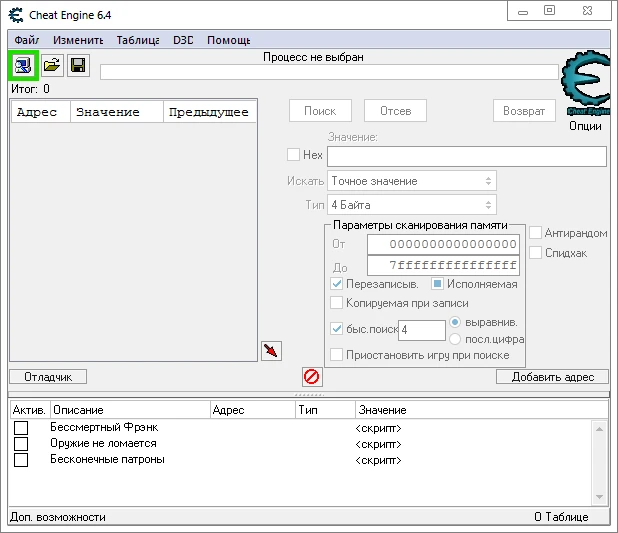Click the От start address field
The image size is (618, 533).
click(x=443, y=244)
